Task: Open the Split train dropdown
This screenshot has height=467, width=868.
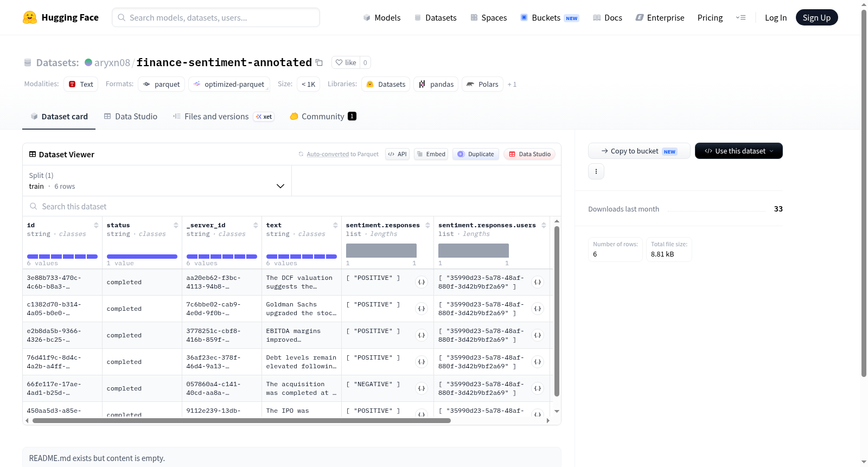Action: (157, 181)
